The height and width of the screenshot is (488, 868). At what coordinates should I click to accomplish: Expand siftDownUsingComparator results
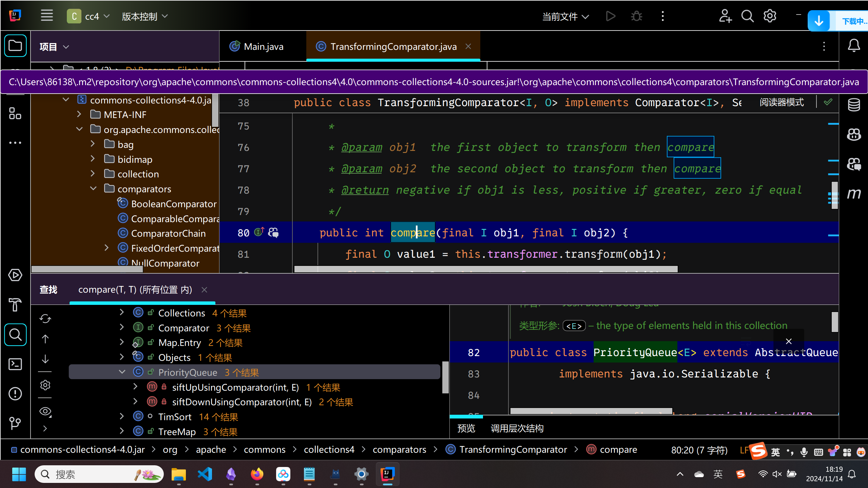135,402
